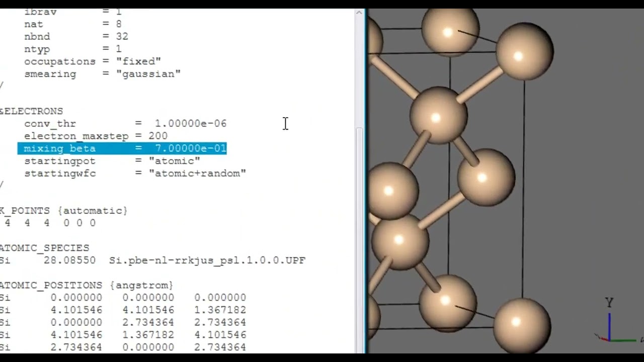The image size is (644, 362).
Task: Click the k-point grid values 4 4 4 0 0 0
Action: click(49, 223)
